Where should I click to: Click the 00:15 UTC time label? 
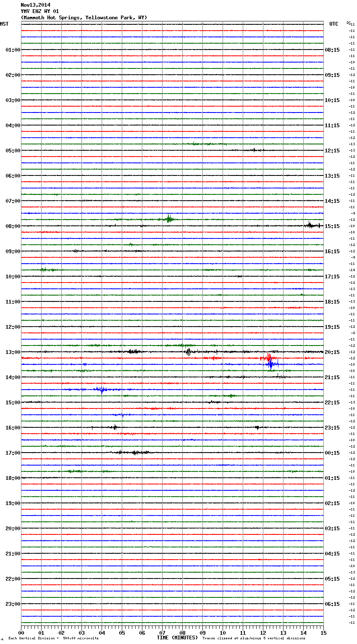(x=332, y=453)
